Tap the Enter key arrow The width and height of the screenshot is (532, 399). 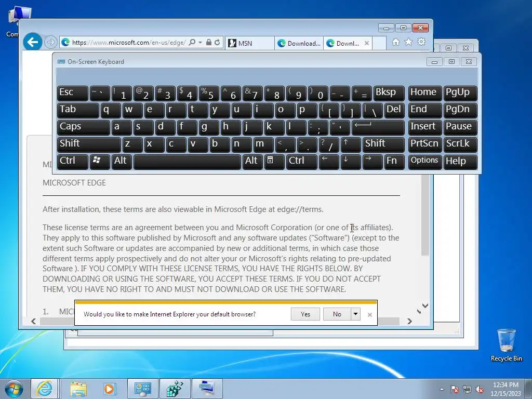coord(378,127)
